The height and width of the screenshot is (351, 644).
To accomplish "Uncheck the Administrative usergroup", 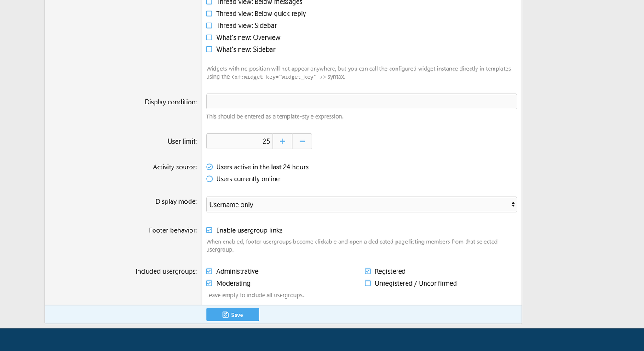I will pyautogui.click(x=209, y=271).
